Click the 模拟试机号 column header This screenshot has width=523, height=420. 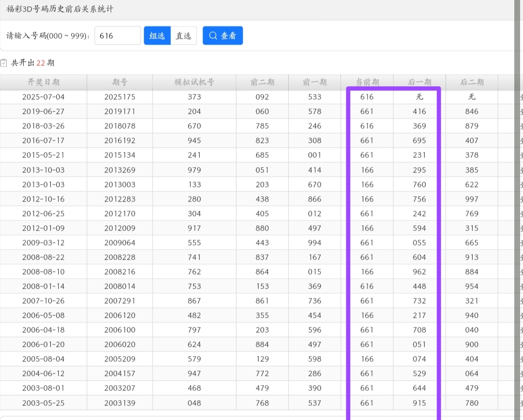(x=194, y=82)
